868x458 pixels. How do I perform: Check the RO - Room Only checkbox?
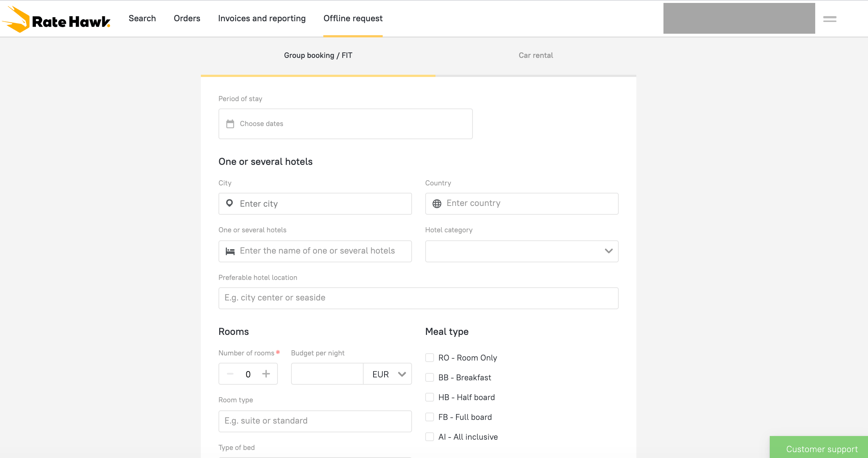click(430, 358)
